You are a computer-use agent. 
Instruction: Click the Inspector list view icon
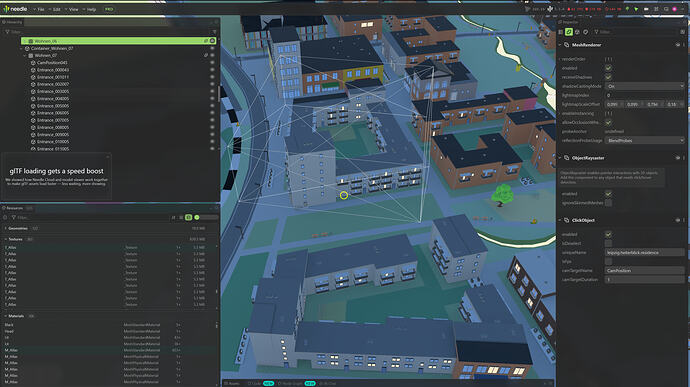[x=561, y=32]
